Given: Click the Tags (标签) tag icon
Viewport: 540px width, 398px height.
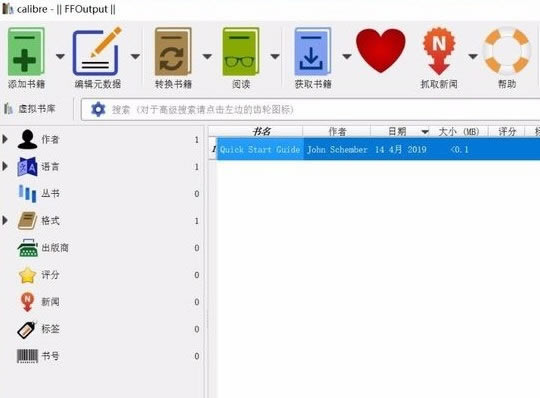Looking at the screenshot, I should pyautogui.click(x=27, y=329).
